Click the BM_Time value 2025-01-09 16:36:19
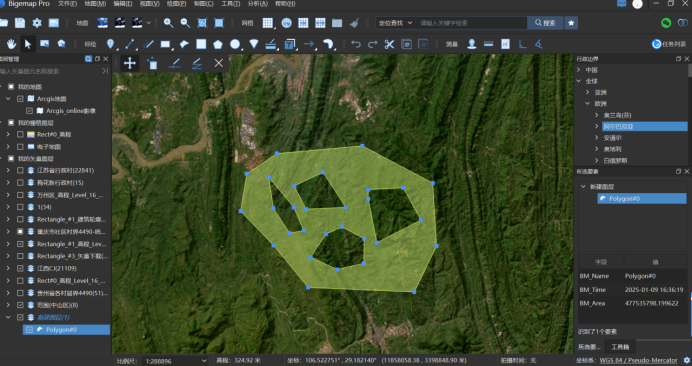 click(654, 290)
